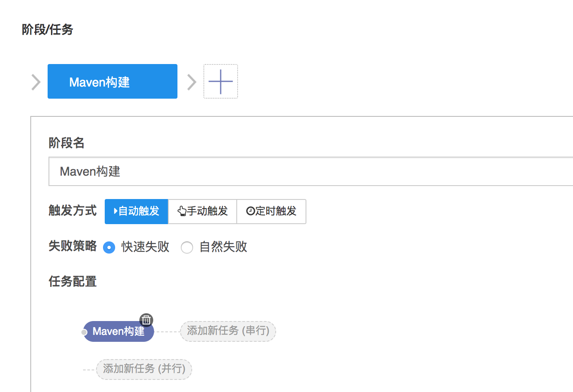Click the chevron between Maven构建 stage and plus box
Screen dimensions: 573x392
click(191, 82)
